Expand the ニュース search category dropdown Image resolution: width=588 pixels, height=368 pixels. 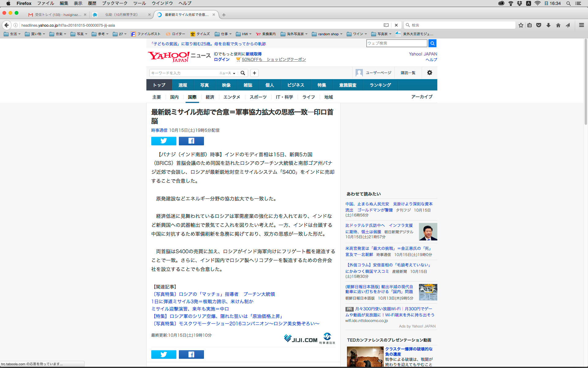coord(227,73)
